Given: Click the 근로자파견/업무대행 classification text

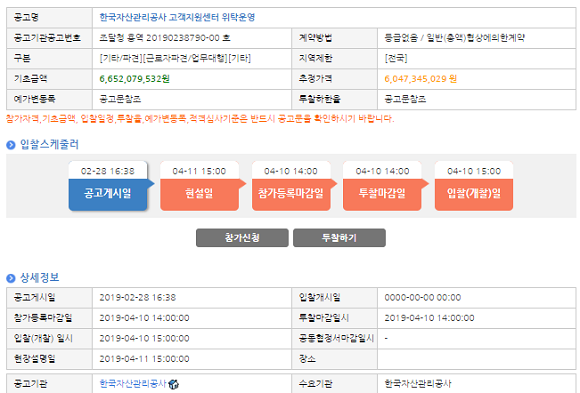Looking at the screenshot, I should (x=185, y=58).
